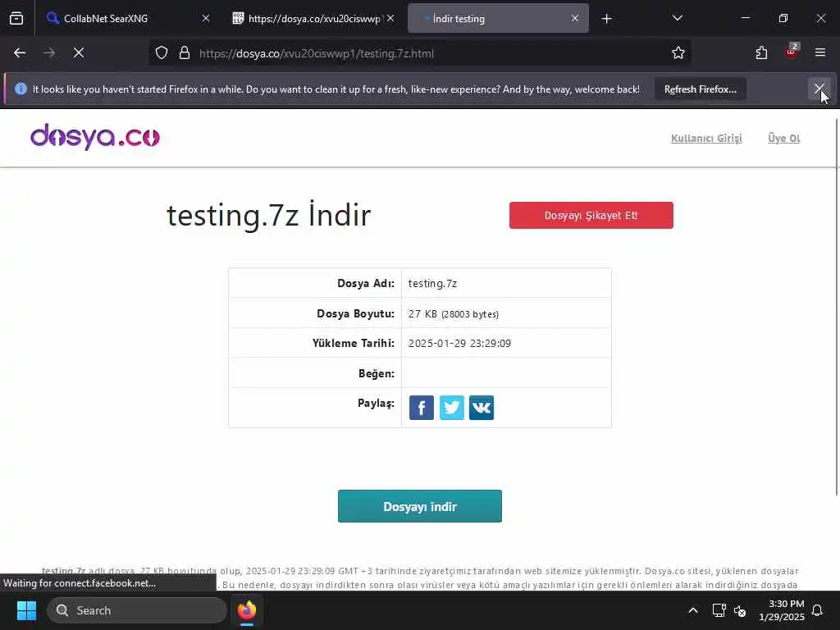This screenshot has width=840, height=630.
Task: Expand the list all tabs chevron
Action: (x=677, y=18)
